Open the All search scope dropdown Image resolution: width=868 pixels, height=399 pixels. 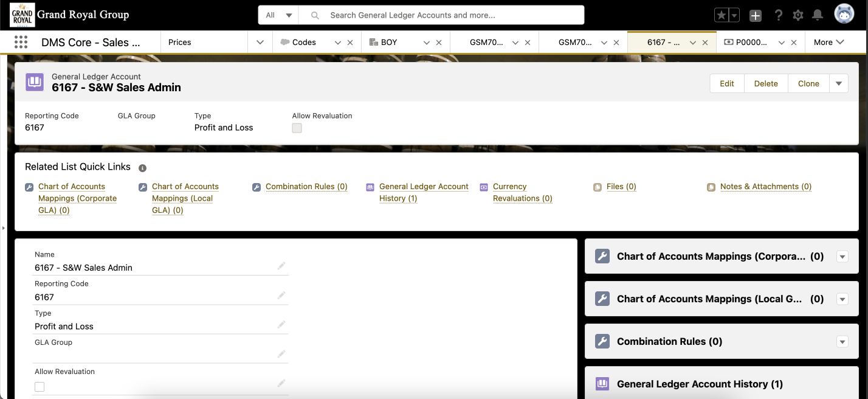coord(280,15)
